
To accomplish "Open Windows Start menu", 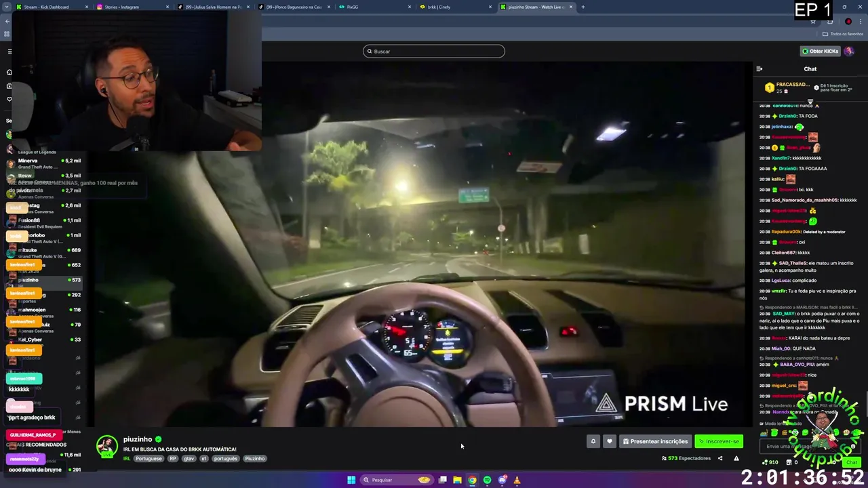I will pyautogui.click(x=351, y=480).
